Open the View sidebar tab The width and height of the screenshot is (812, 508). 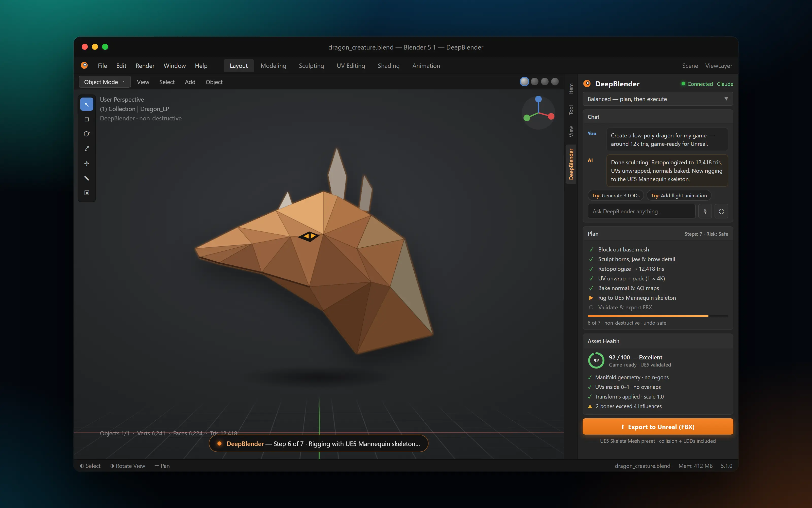click(x=571, y=131)
